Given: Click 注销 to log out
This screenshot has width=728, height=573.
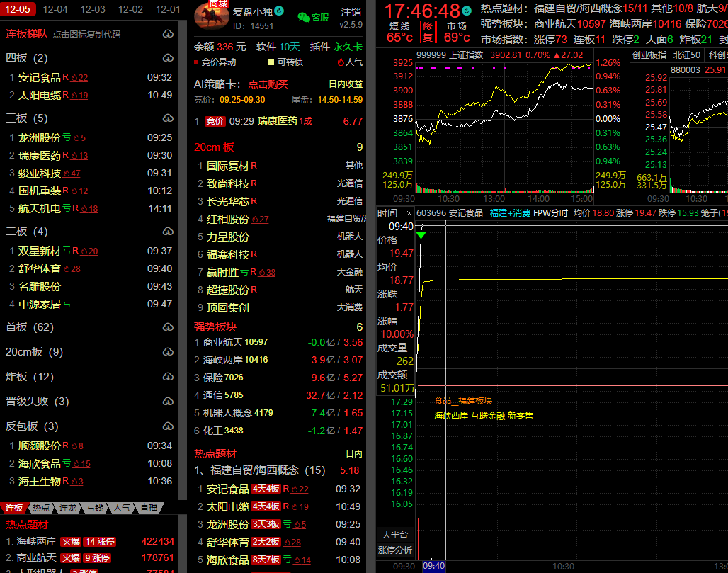Looking at the screenshot, I should (x=351, y=12).
